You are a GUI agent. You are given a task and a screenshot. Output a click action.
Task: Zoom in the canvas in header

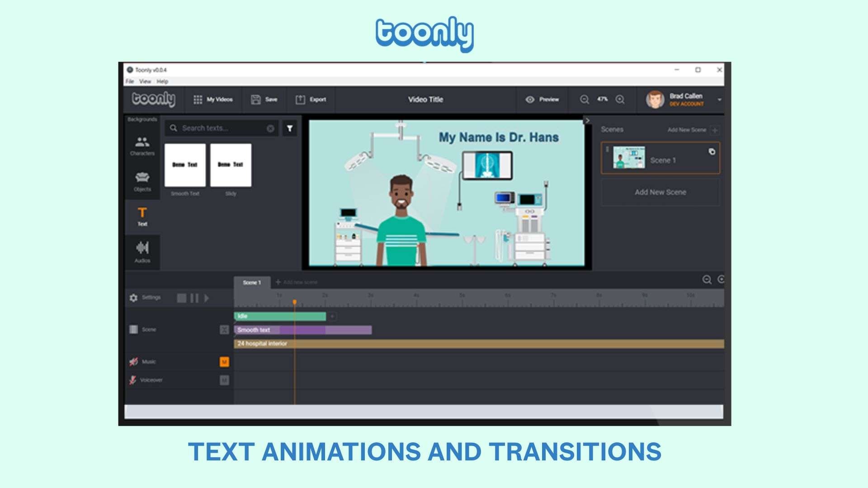pyautogui.click(x=620, y=99)
